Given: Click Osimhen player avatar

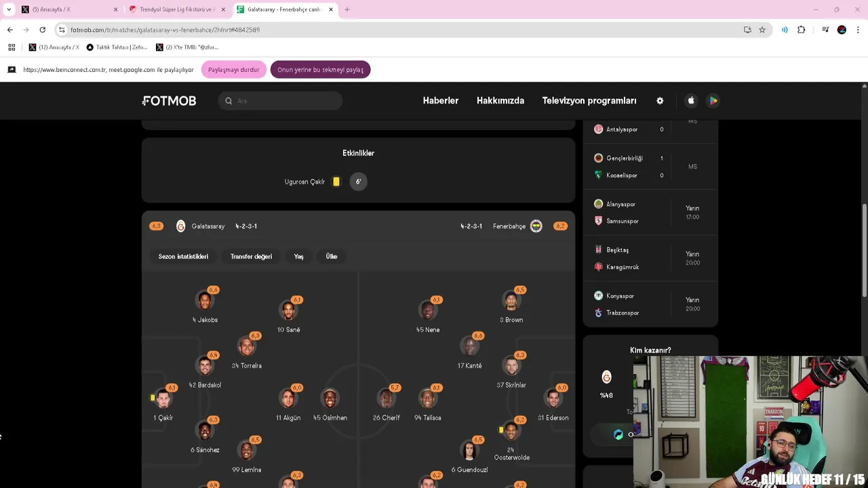Looking at the screenshot, I should pos(330,399).
